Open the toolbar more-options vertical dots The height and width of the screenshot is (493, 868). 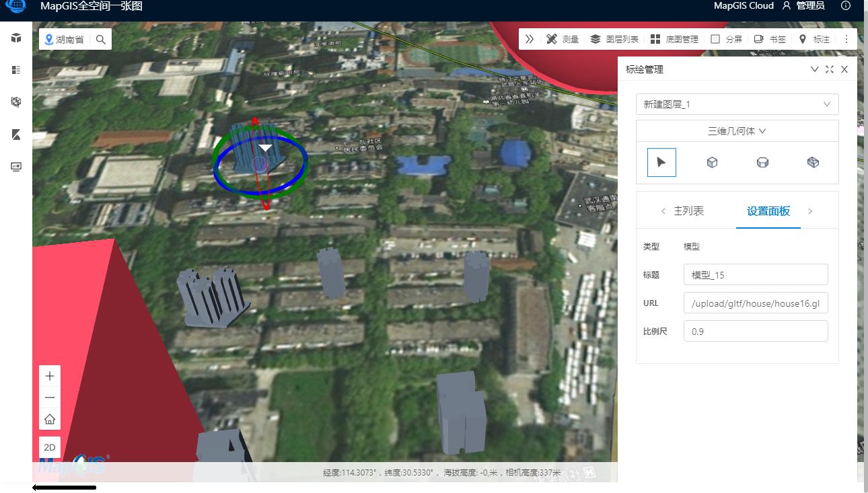coord(846,39)
